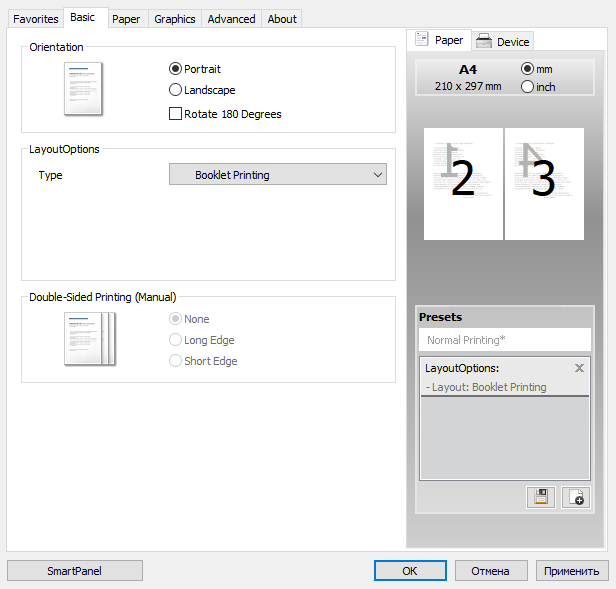The width and height of the screenshot is (616, 589).
Task: Choose mm as the measurement unit
Action: pyautogui.click(x=527, y=69)
